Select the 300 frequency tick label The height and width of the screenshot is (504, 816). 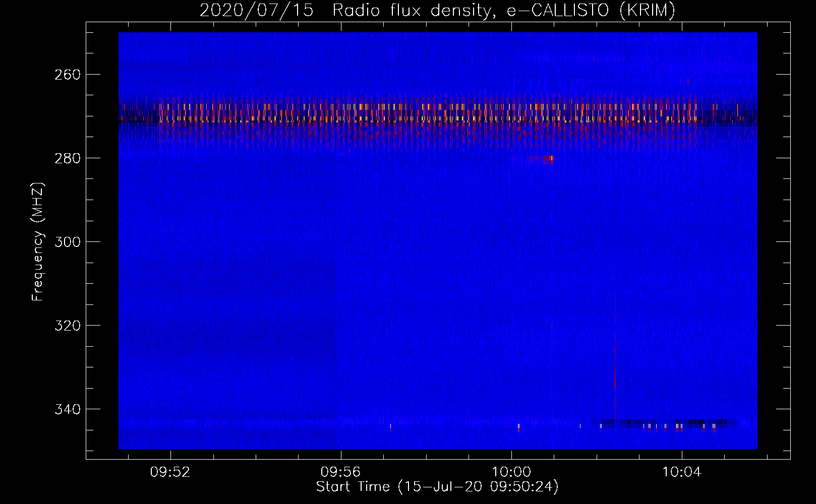(68, 242)
